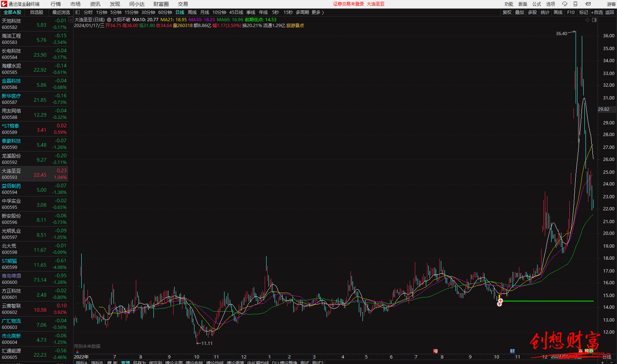Select the 月线 period
617x364 pixels.
(205, 12)
